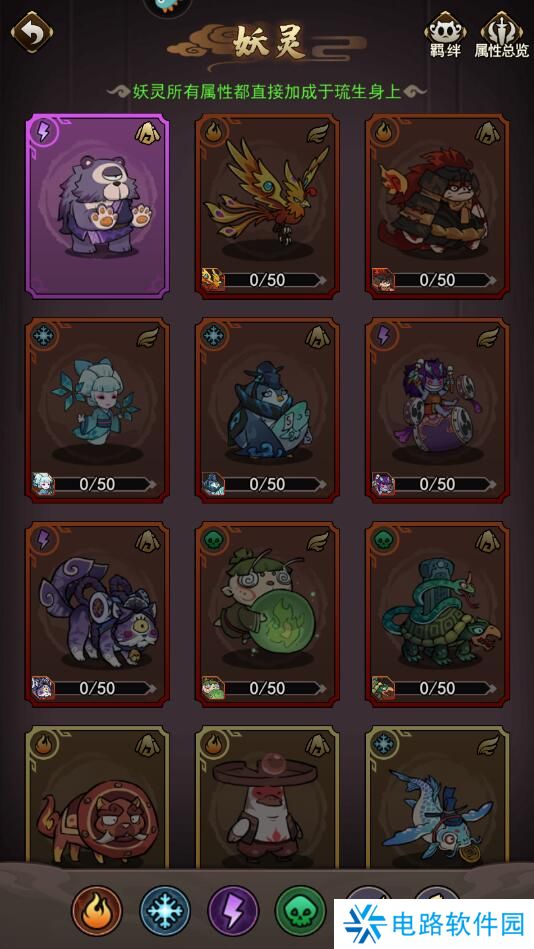Image resolution: width=534 pixels, height=949 pixels.
Task: Select the green skull poison filter
Action: pyautogui.click(x=300, y=911)
